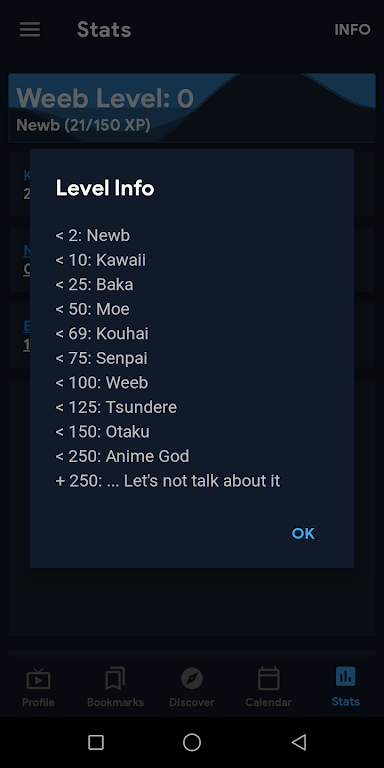
Task: Tap the '+ 250: ... Let's not talk about it' line
Action: [x=168, y=481]
